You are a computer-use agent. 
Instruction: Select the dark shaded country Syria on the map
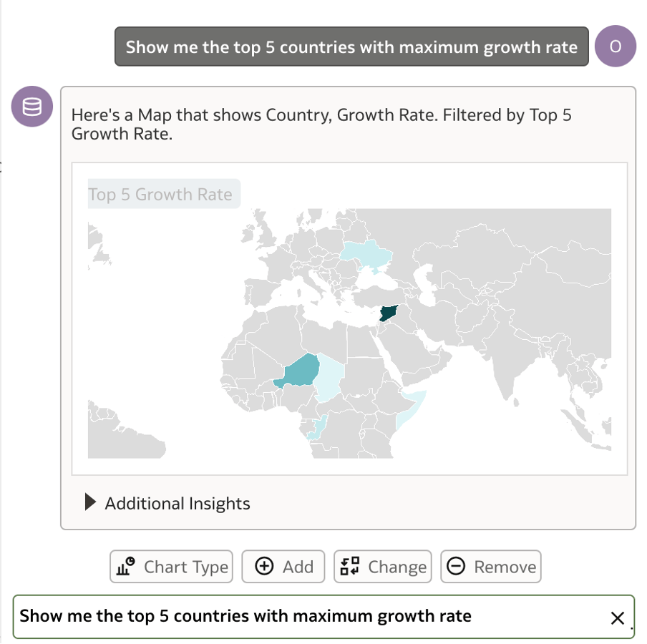coord(387,311)
